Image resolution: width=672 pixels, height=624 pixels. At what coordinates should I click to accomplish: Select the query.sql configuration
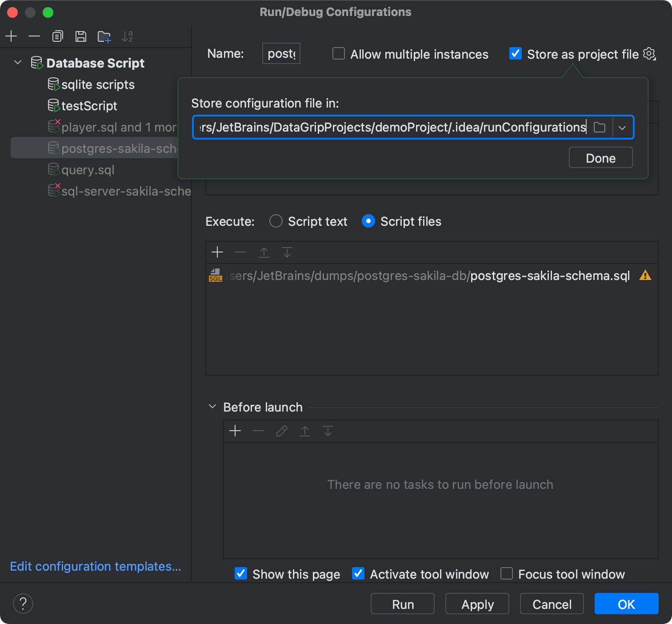[x=88, y=169]
